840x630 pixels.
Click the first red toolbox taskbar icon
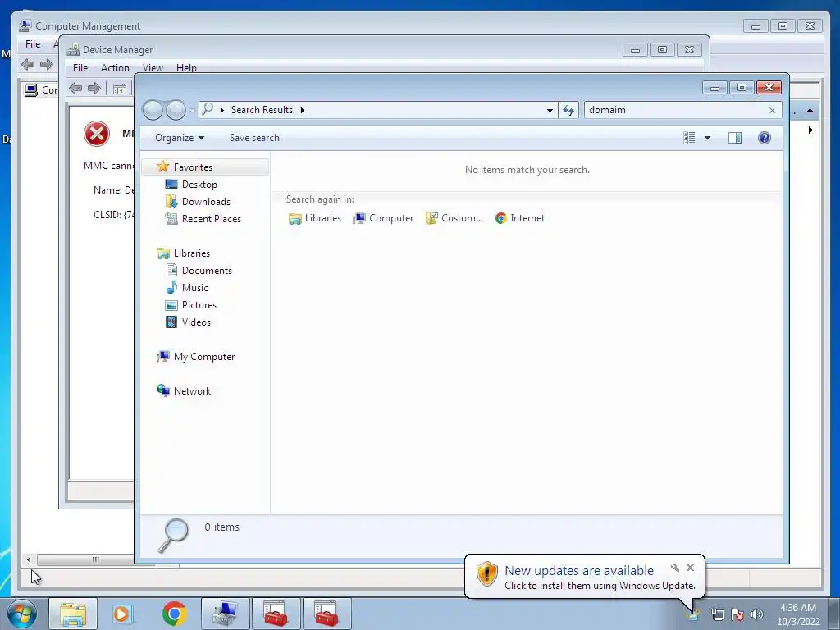[276, 614]
